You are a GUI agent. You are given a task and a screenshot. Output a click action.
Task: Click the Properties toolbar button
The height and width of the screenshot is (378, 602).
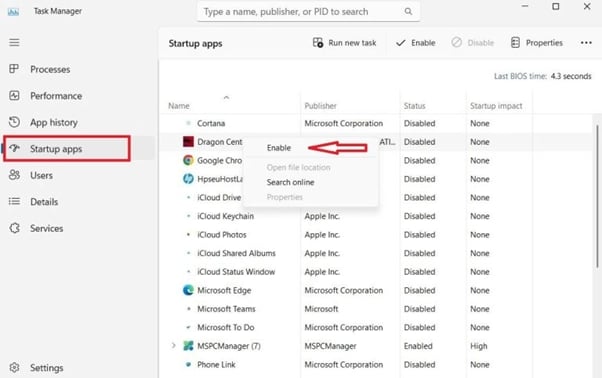537,43
